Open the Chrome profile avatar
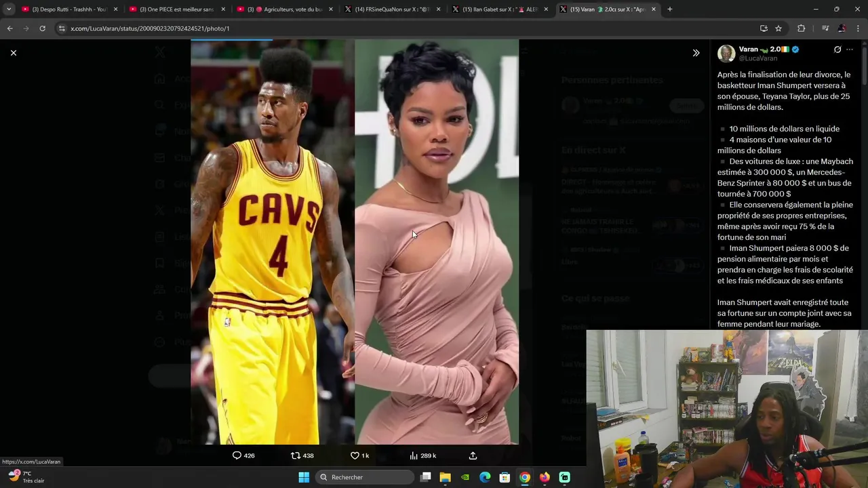868x488 pixels. (x=842, y=28)
